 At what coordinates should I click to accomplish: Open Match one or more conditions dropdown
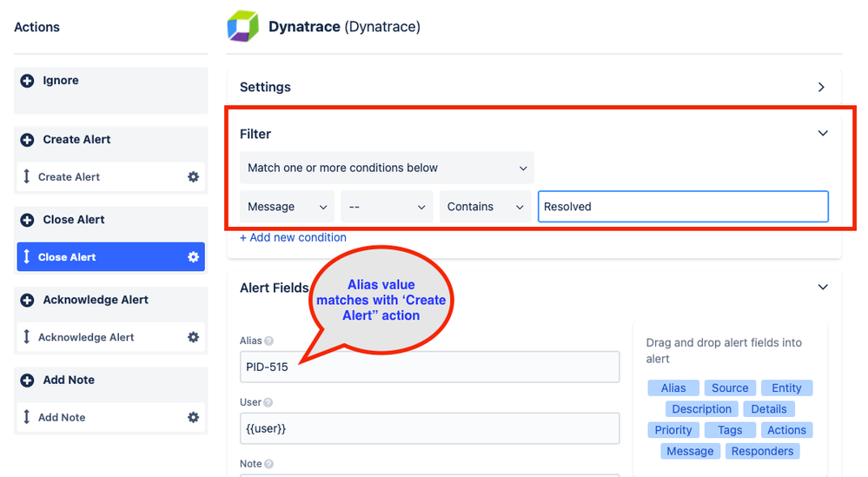point(387,168)
